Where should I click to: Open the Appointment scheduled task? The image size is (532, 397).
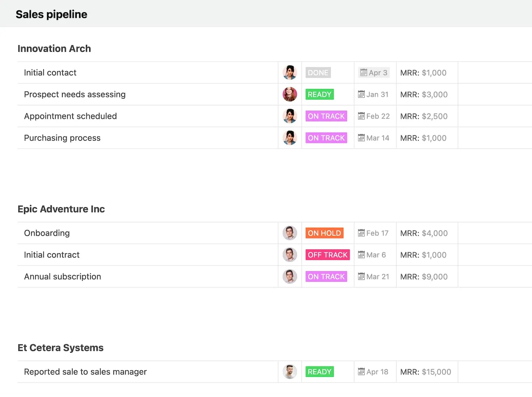click(70, 116)
